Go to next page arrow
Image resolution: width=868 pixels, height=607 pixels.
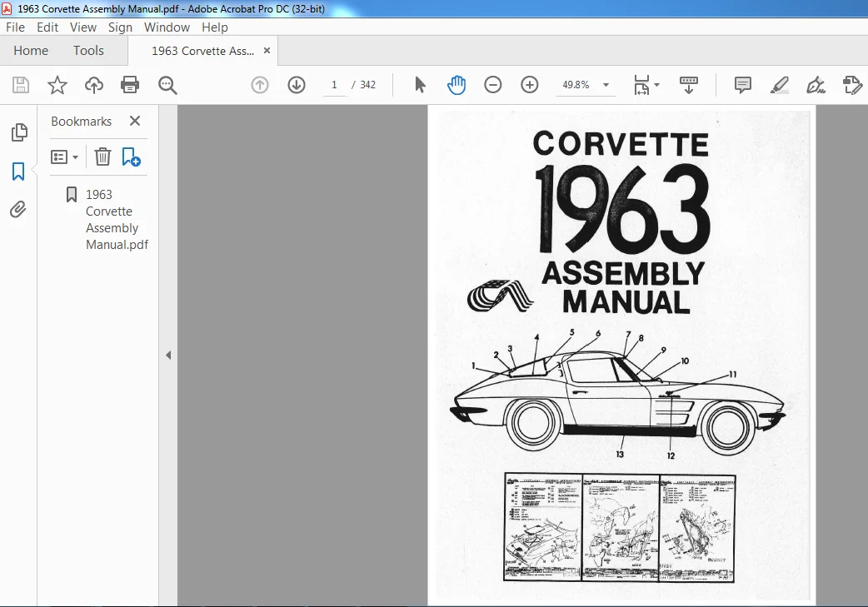(x=297, y=85)
